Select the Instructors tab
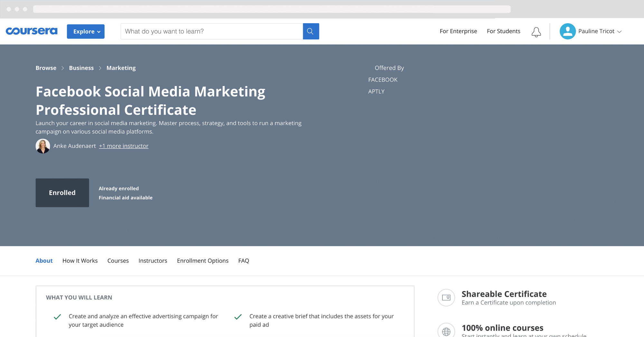The height and width of the screenshot is (337, 644). (x=153, y=261)
